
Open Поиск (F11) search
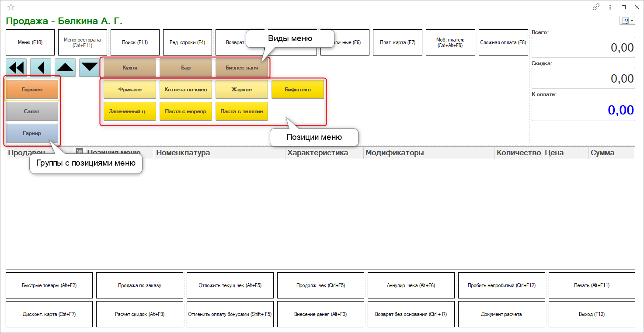pyautogui.click(x=135, y=42)
